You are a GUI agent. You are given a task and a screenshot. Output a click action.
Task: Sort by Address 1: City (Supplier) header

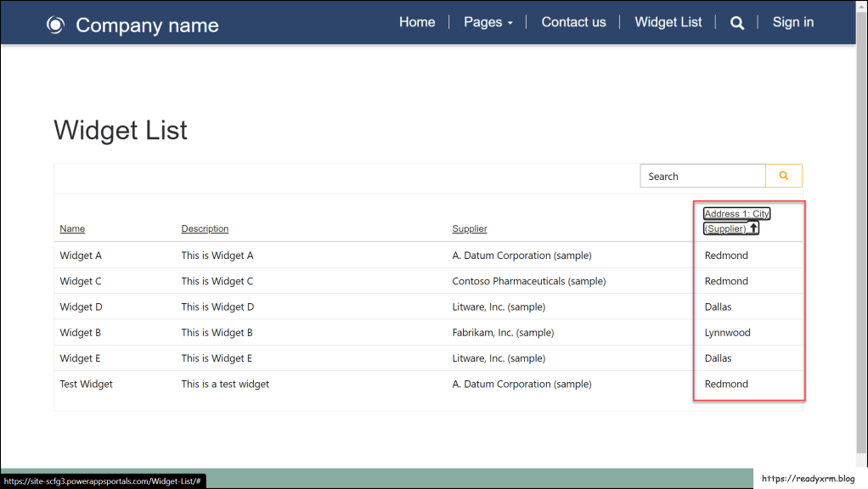(x=736, y=215)
